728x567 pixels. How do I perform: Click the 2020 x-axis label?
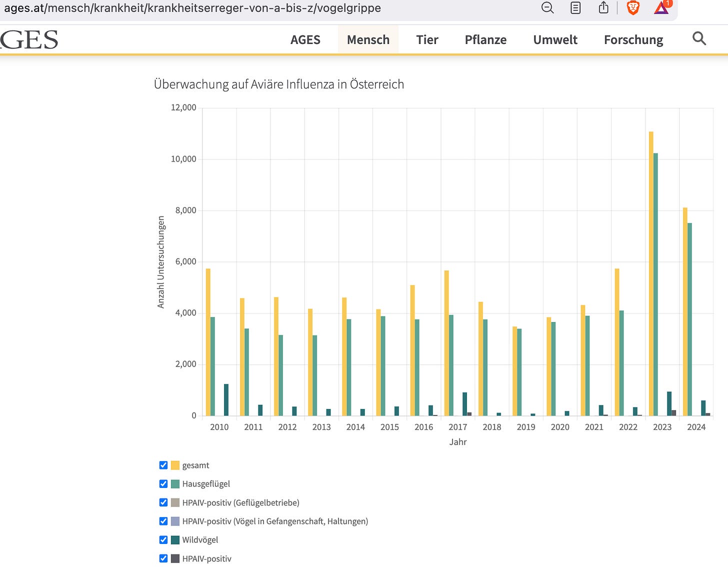pyautogui.click(x=560, y=427)
